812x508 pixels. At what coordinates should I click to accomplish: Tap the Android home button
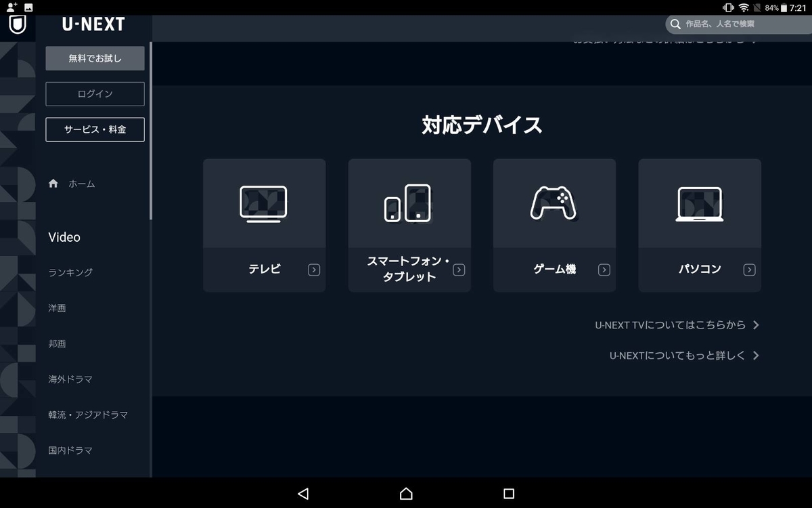tap(406, 494)
